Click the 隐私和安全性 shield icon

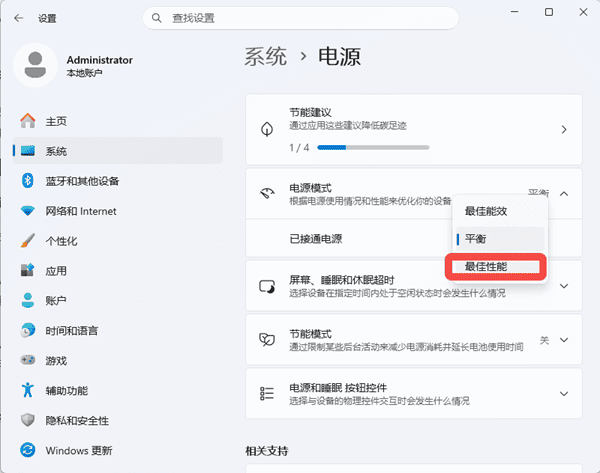tap(28, 420)
